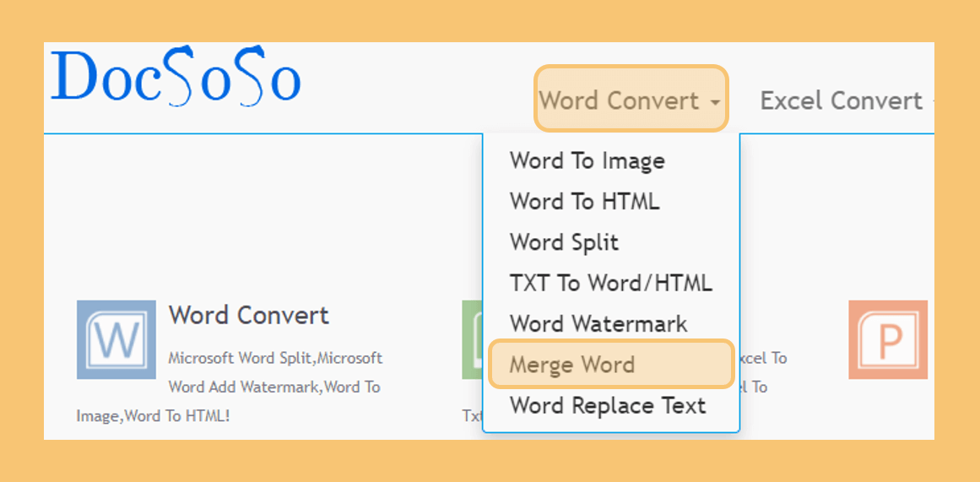Click the truncated 'Txt' text below the Excel icon

473,415
